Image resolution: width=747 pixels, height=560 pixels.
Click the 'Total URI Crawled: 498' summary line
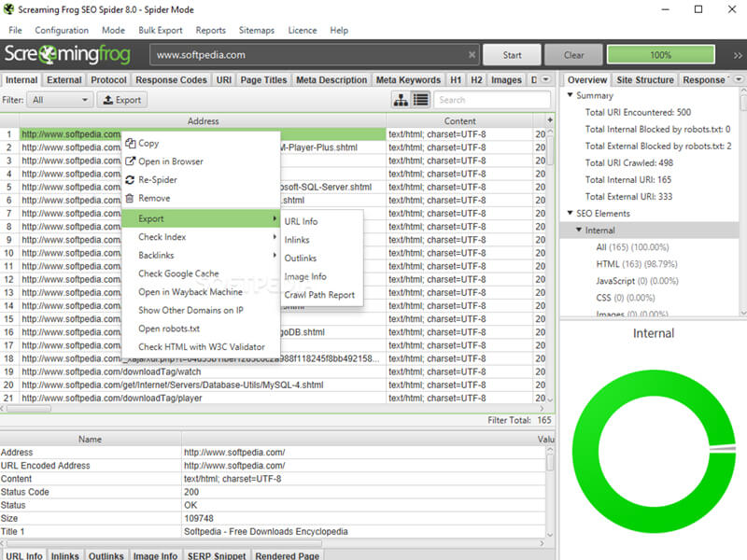(628, 162)
